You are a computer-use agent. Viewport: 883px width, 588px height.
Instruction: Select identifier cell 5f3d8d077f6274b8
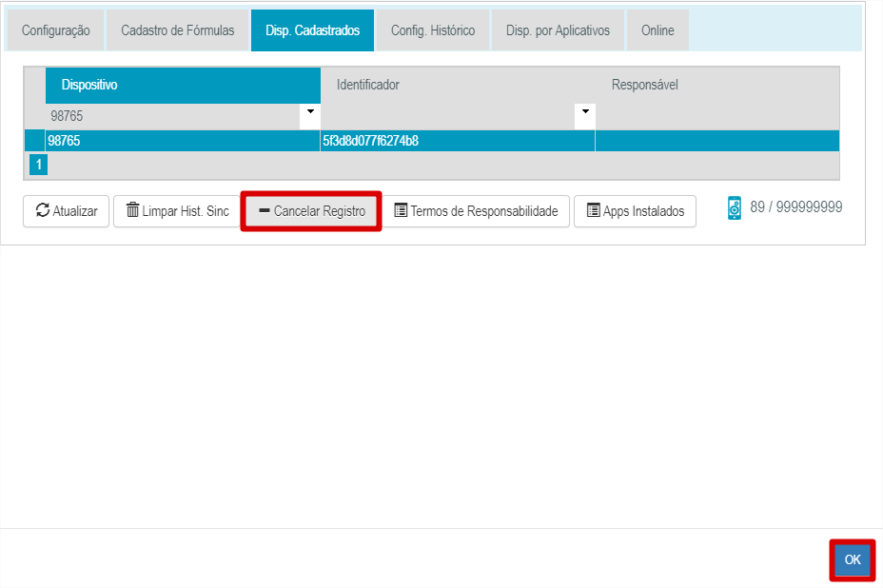pos(458,141)
